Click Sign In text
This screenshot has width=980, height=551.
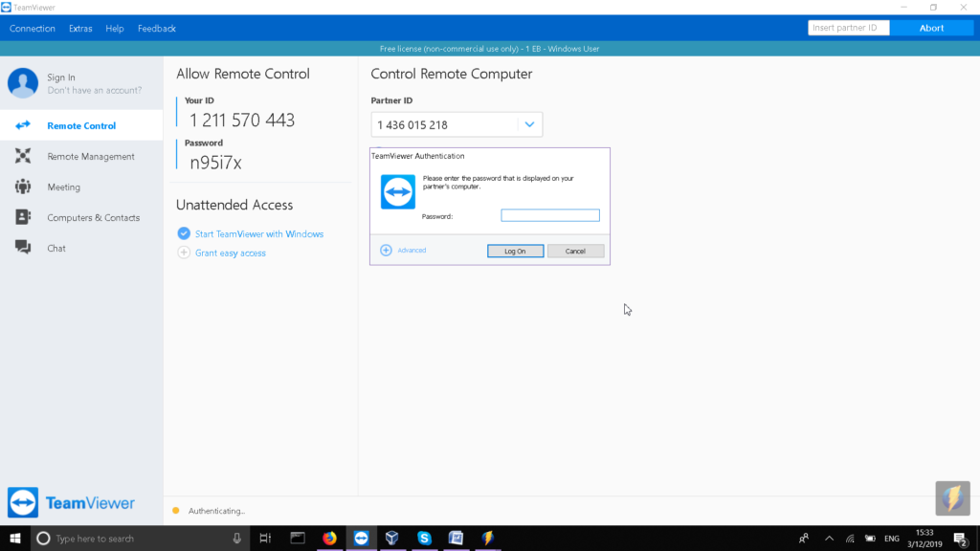(61, 77)
